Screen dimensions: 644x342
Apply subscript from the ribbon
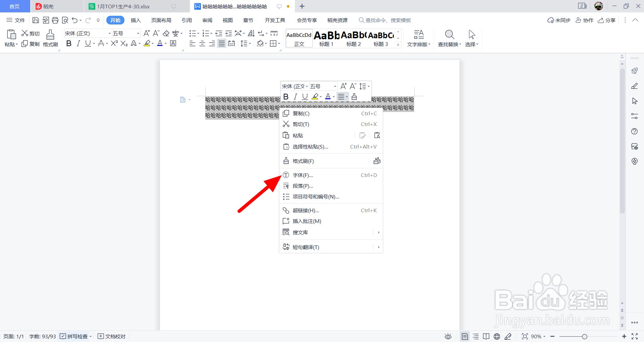tap(124, 43)
